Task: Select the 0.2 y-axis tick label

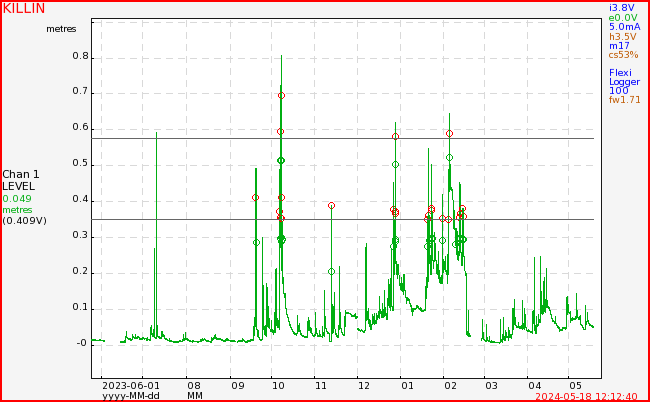Action: tap(81, 271)
